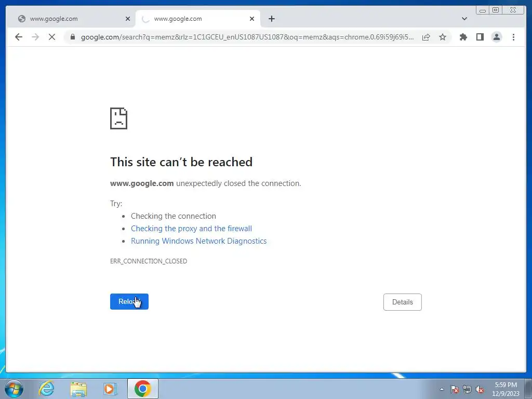Viewport: 532px width, 399px height.
Task: Open Checking the proxy and firewall link
Action: coord(191,229)
